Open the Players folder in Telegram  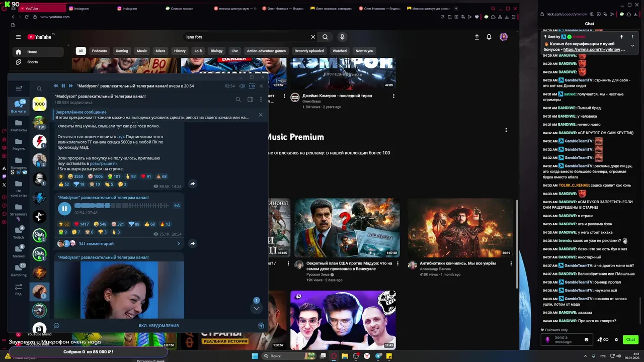(x=19, y=144)
